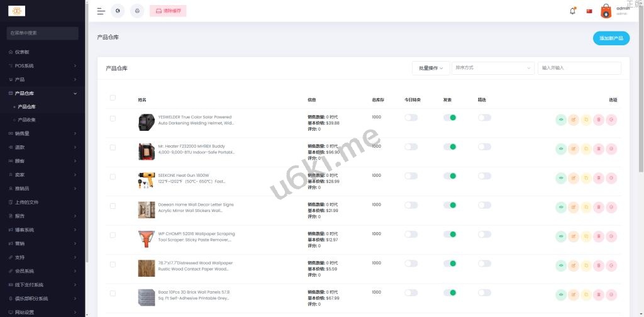The height and width of the screenshot is (317, 644).
Task: Click the globe icon in the top bar
Action: click(x=118, y=11)
